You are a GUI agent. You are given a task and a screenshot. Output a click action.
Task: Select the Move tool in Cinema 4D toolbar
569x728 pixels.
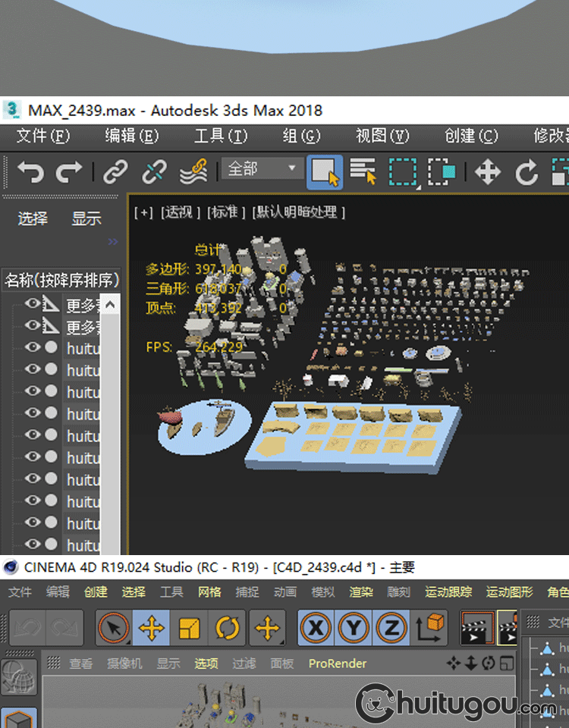pyautogui.click(x=152, y=628)
